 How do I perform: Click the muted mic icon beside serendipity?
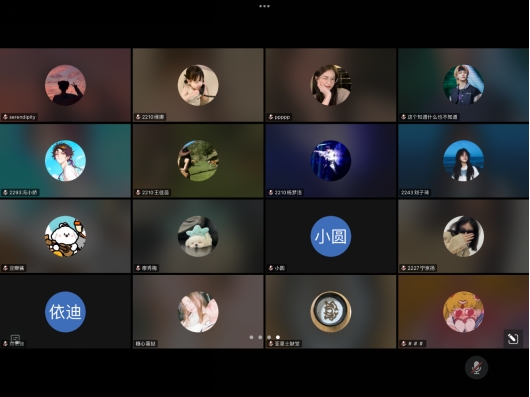(x=5, y=117)
